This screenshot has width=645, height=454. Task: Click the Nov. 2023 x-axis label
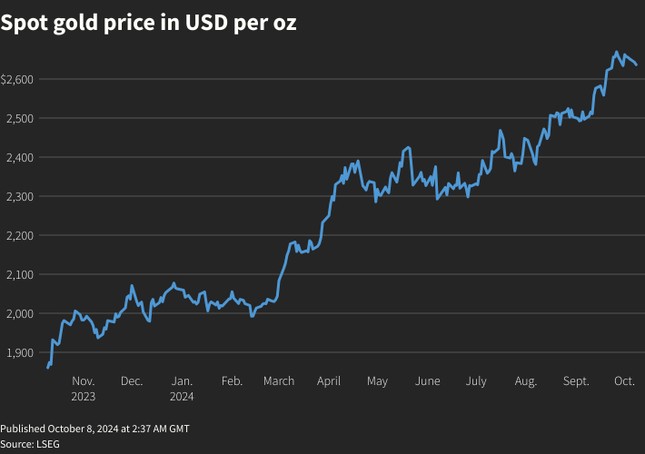click(x=83, y=388)
